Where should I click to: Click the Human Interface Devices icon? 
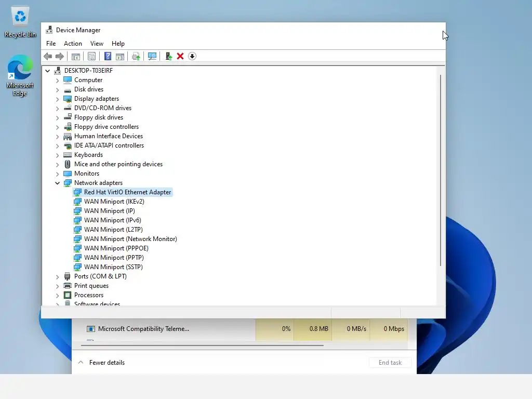68,136
